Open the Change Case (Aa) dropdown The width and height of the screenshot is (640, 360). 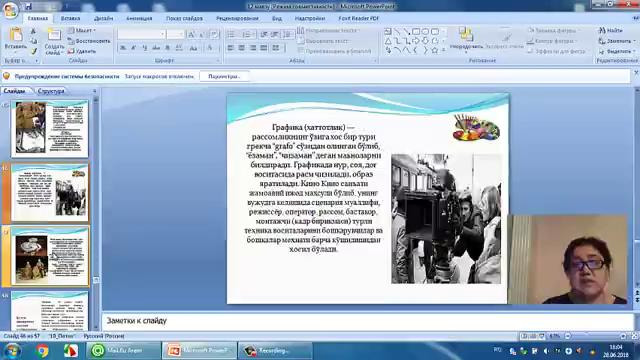coord(194,48)
